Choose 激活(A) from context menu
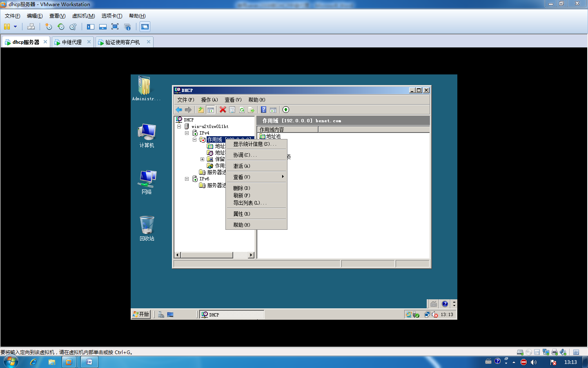588x368 pixels. coord(256,166)
